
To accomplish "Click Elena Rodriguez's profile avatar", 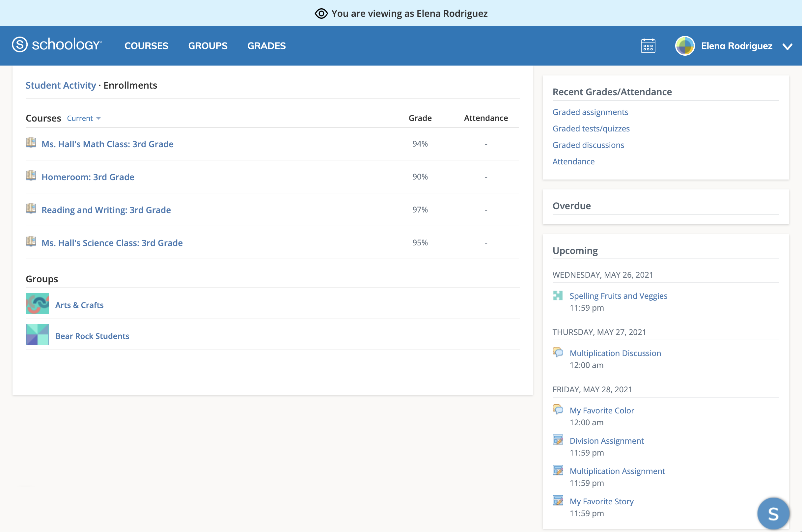I will pos(685,46).
